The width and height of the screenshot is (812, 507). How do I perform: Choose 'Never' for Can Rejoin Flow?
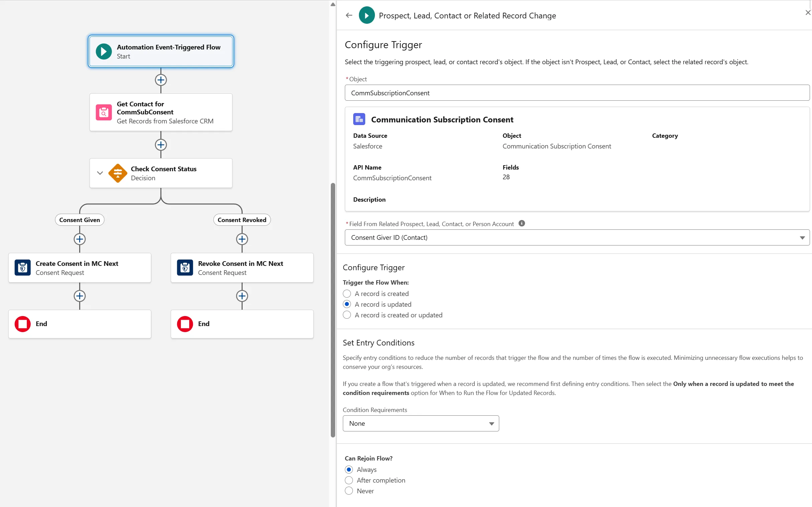pyautogui.click(x=349, y=491)
